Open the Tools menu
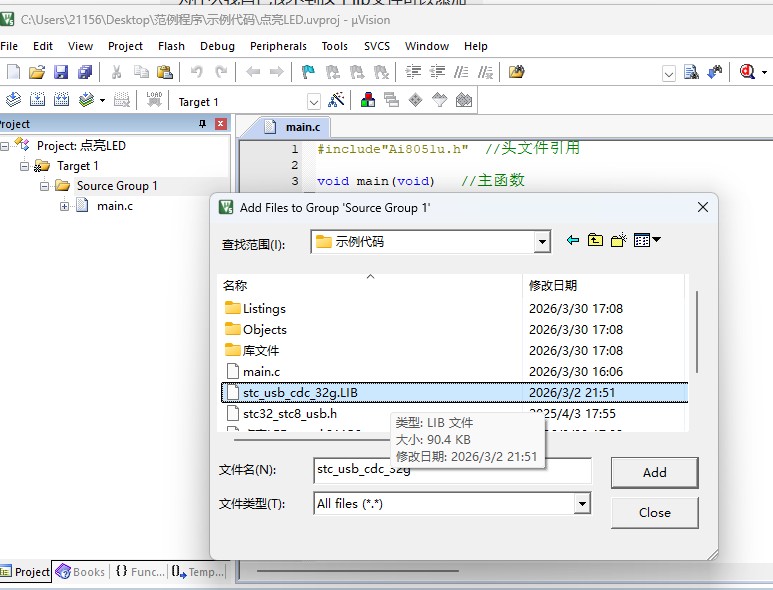773x590 pixels. pyautogui.click(x=335, y=46)
